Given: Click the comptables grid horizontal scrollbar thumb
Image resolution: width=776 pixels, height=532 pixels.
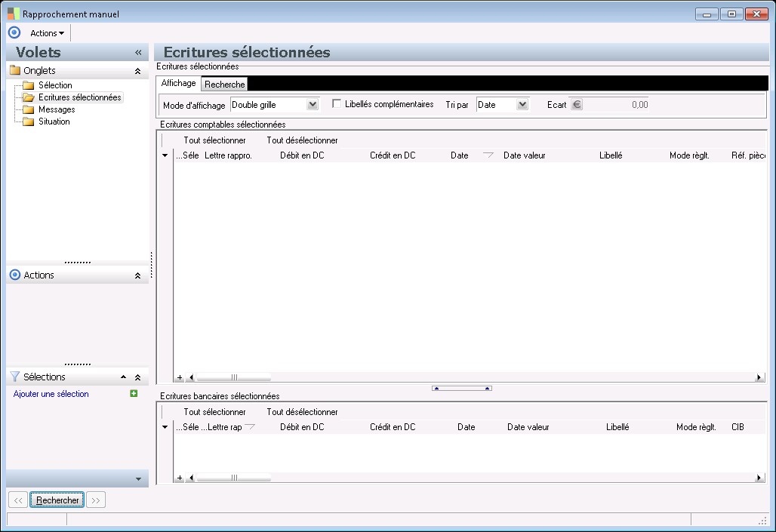Looking at the screenshot, I should click(233, 377).
